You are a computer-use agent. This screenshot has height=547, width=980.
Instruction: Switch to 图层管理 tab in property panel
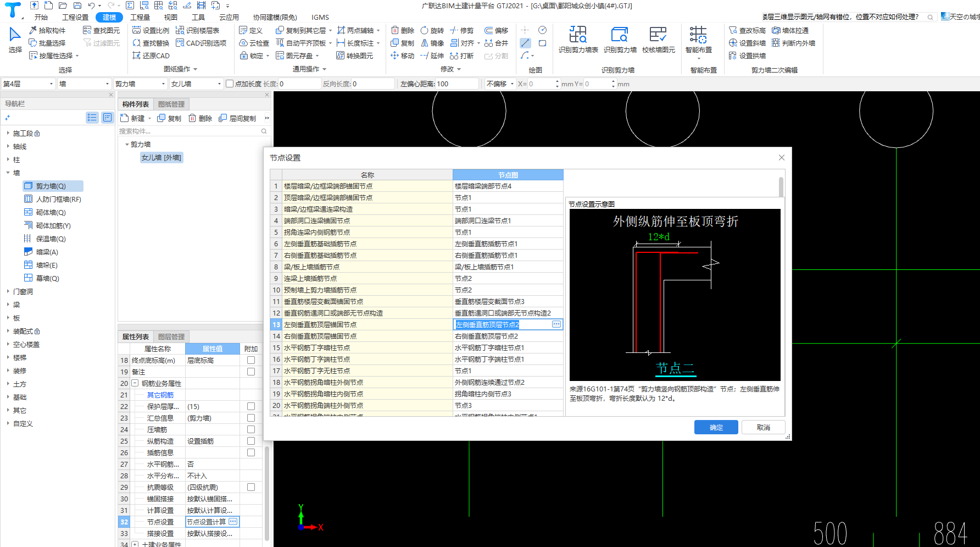pos(171,336)
